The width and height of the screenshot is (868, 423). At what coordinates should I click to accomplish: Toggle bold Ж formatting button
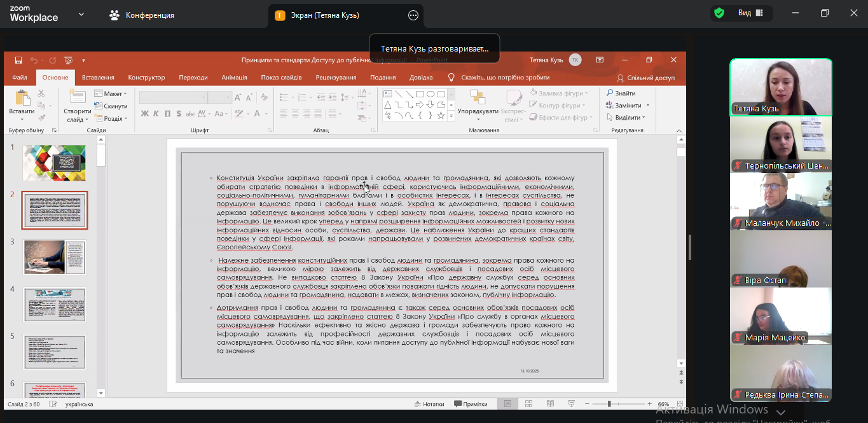point(145,114)
